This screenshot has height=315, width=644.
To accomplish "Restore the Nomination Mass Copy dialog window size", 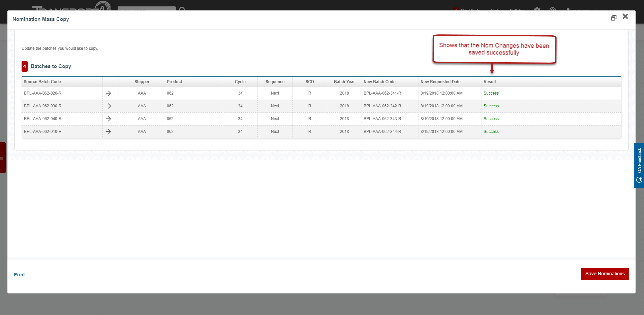I will point(613,18).
